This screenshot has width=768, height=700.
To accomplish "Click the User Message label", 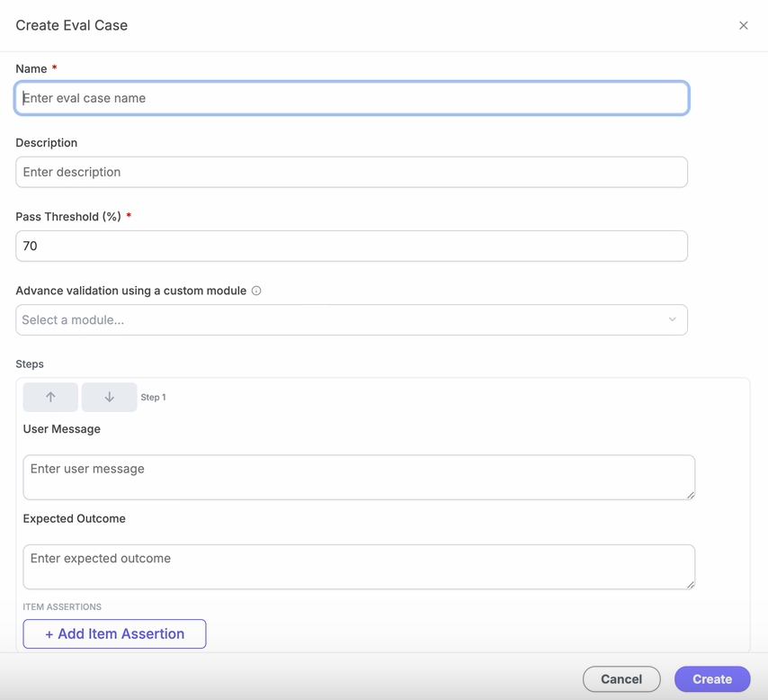I will (62, 429).
